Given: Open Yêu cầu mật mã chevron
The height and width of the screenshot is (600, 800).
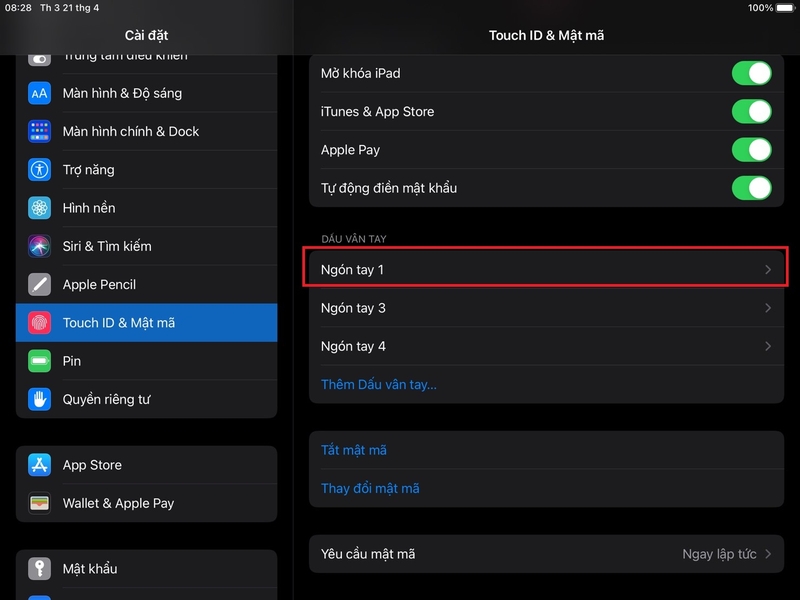Looking at the screenshot, I should click(x=768, y=554).
